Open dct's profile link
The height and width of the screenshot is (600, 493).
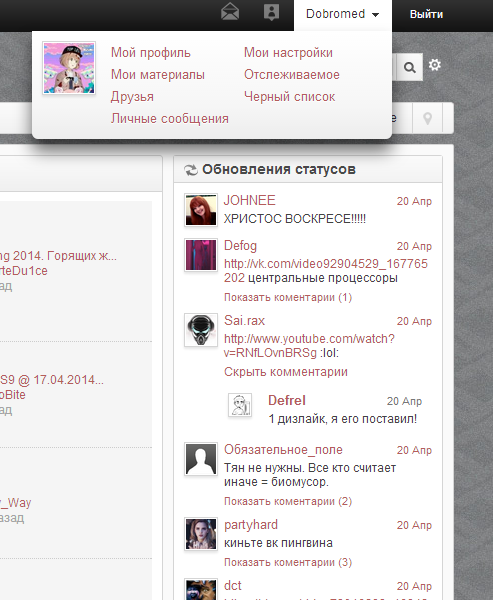(232, 585)
